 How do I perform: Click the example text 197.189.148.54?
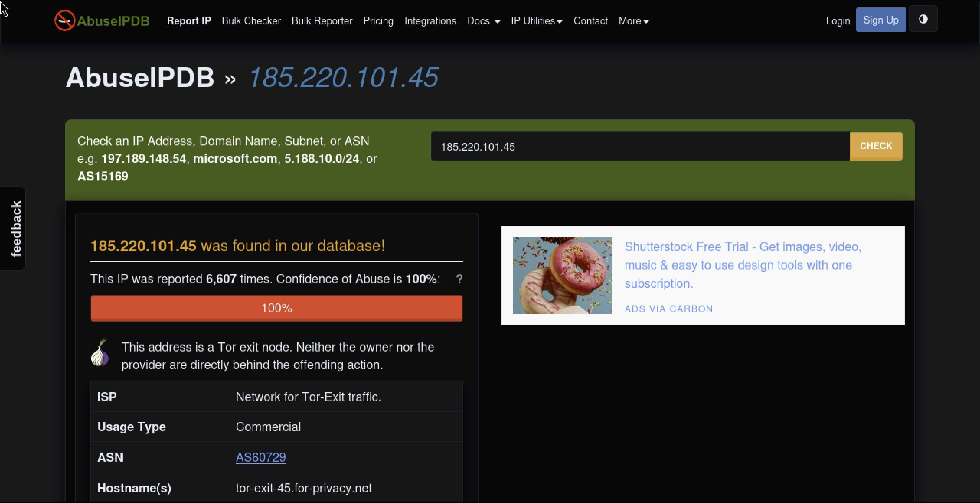point(143,159)
